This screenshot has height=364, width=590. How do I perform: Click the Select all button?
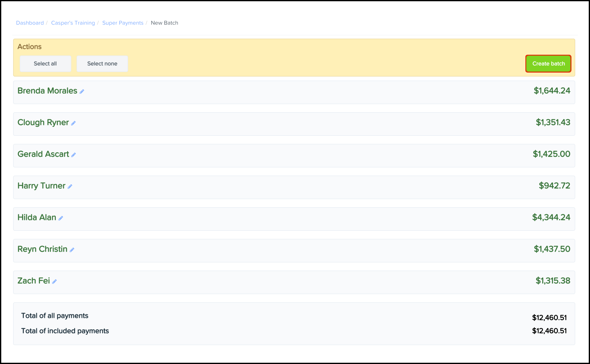45,64
